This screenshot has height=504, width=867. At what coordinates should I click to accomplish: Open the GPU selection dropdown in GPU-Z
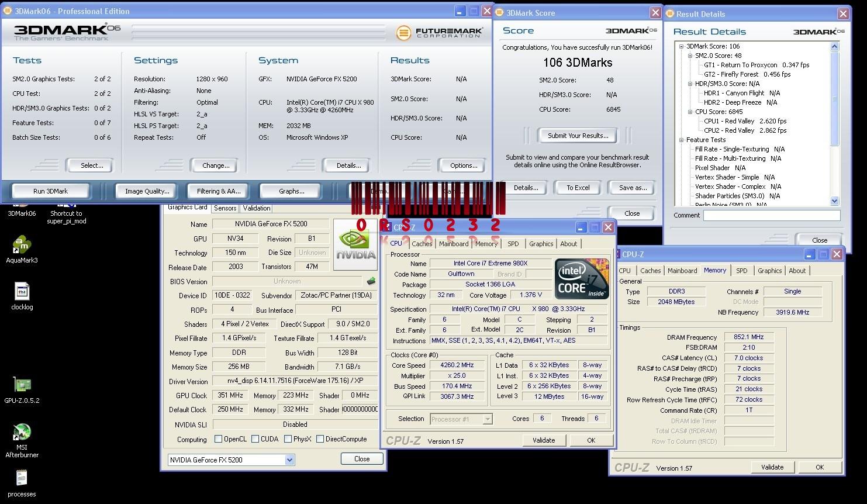[x=289, y=460]
